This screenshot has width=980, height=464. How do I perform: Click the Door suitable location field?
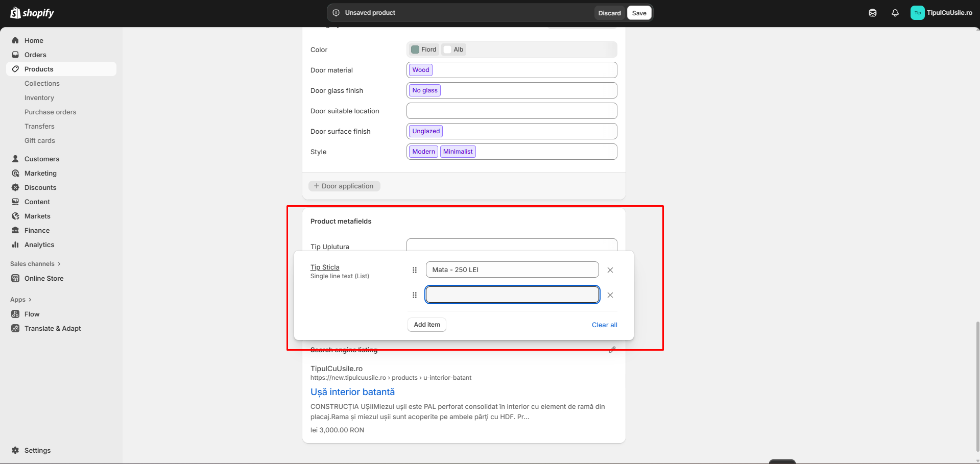point(511,111)
